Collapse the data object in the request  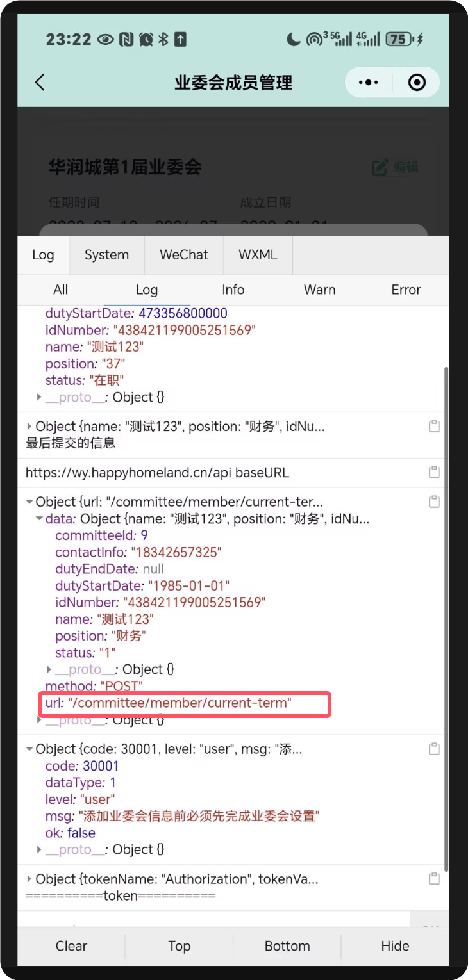[x=40, y=519]
